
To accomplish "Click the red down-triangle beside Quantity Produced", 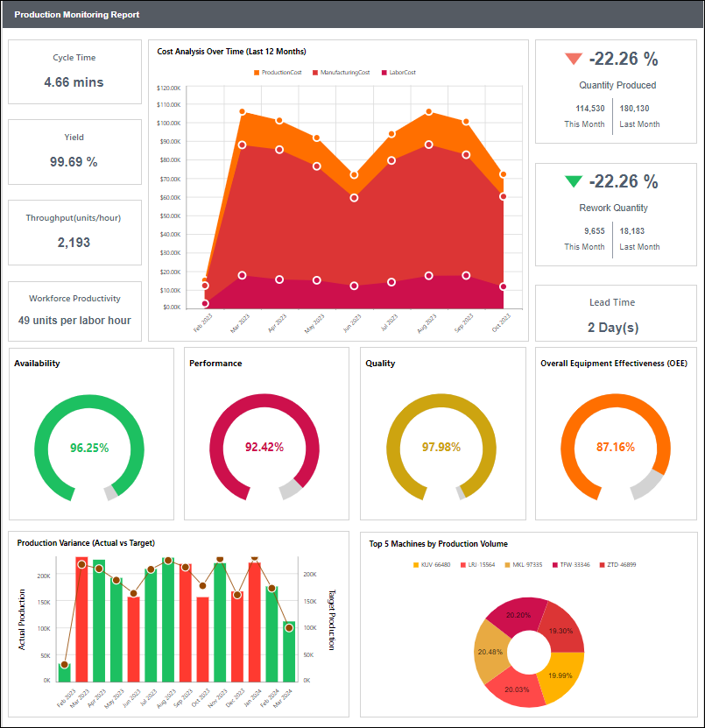I will pyautogui.click(x=573, y=59).
